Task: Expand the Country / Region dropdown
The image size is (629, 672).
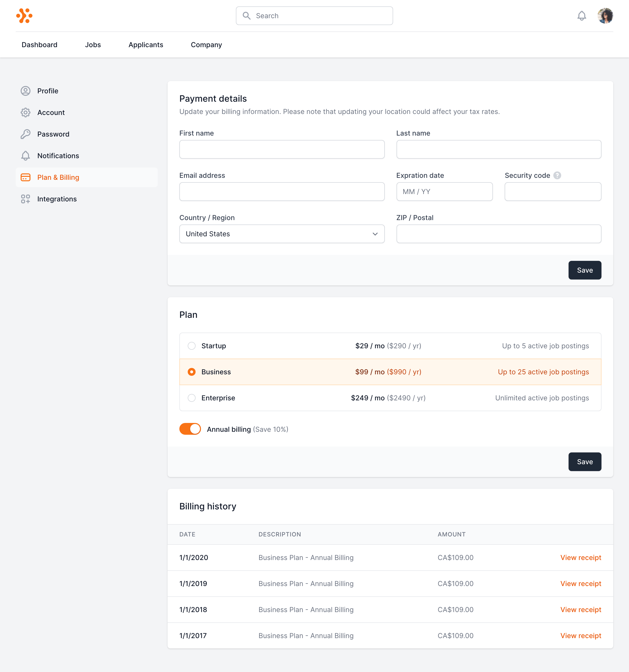Action: [x=281, y=234]
